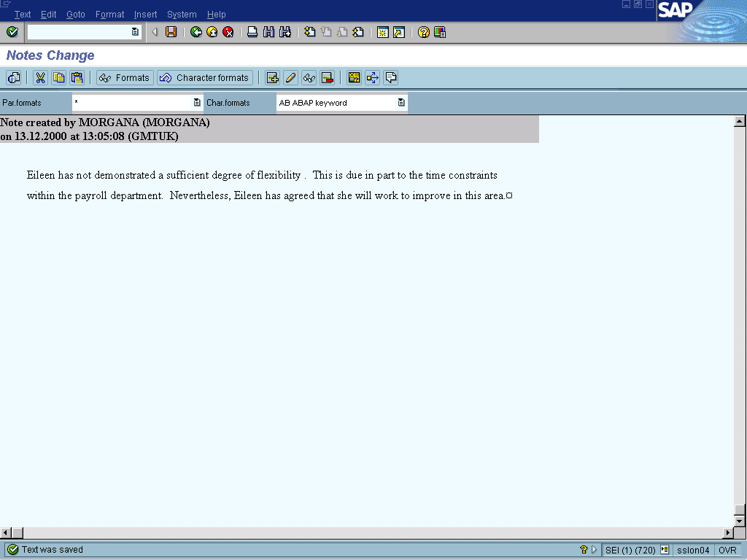
Task: Open the Goto menu
Action: pos(76,15)
